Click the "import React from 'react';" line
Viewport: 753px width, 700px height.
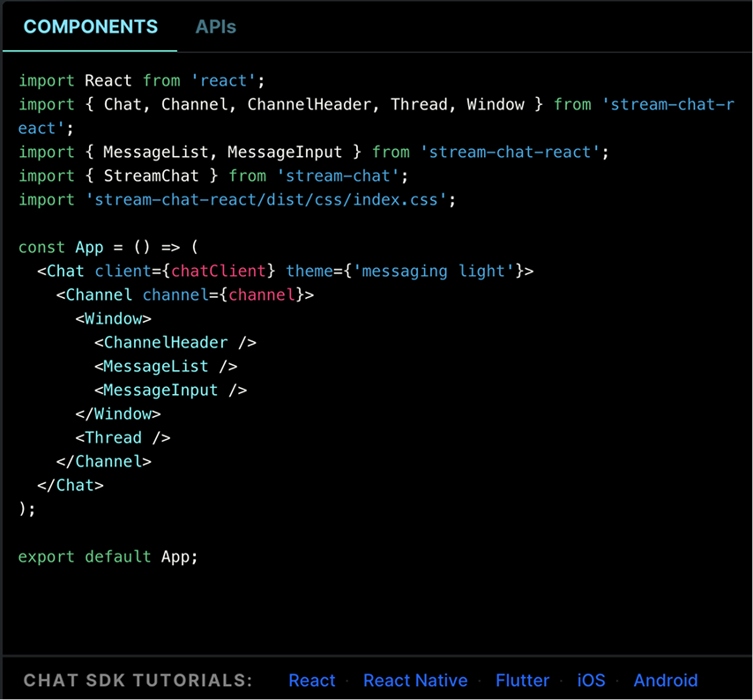[142, 80]
